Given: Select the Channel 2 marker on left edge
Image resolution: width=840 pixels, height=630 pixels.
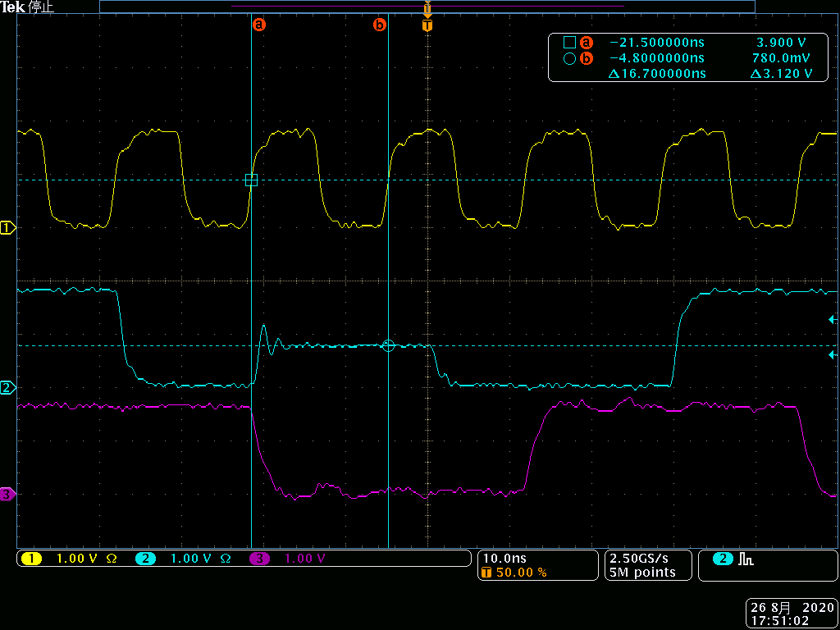Looking at the screenshot, I should pos(7,389).
